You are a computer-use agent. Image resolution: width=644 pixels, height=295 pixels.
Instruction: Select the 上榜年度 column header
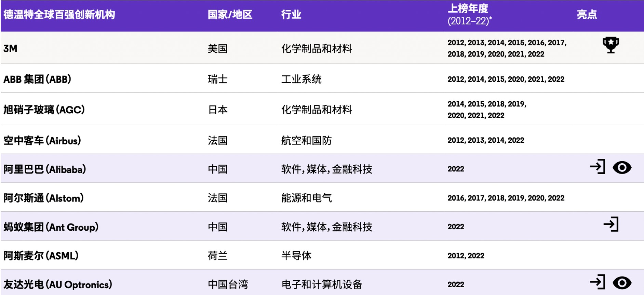click(470, 15)
